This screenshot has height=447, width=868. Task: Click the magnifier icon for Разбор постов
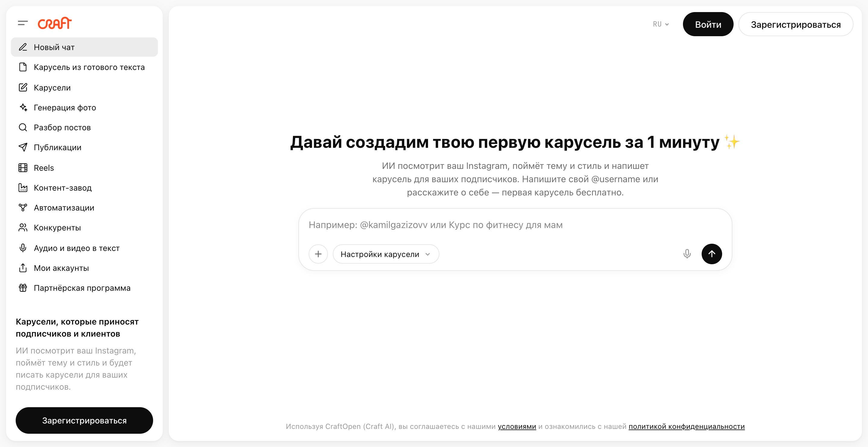pos(23,127)
